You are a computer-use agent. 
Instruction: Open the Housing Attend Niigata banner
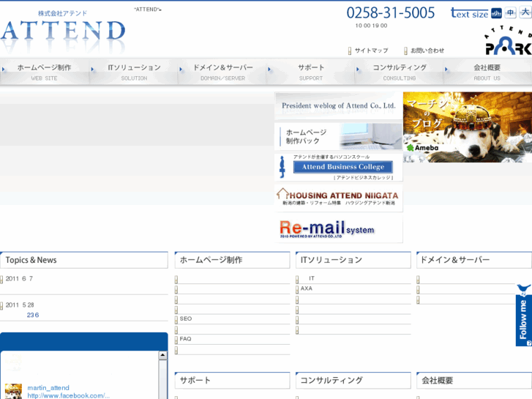339,198
